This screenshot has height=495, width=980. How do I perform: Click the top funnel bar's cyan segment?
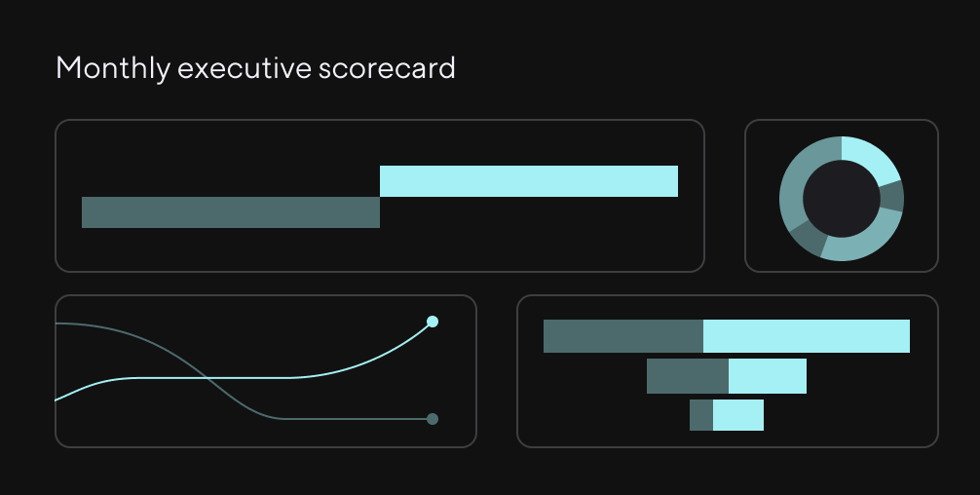click(806, 336)
